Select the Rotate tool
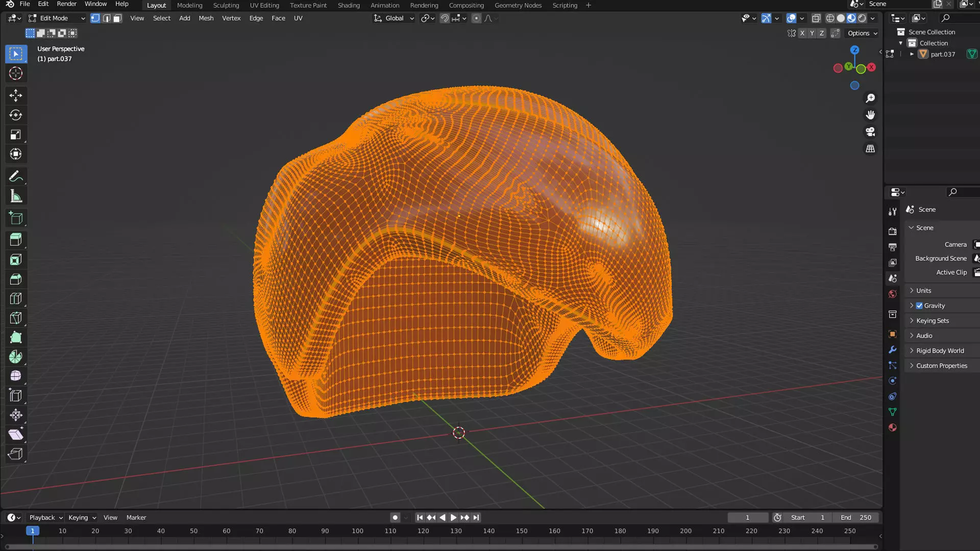 15,115
